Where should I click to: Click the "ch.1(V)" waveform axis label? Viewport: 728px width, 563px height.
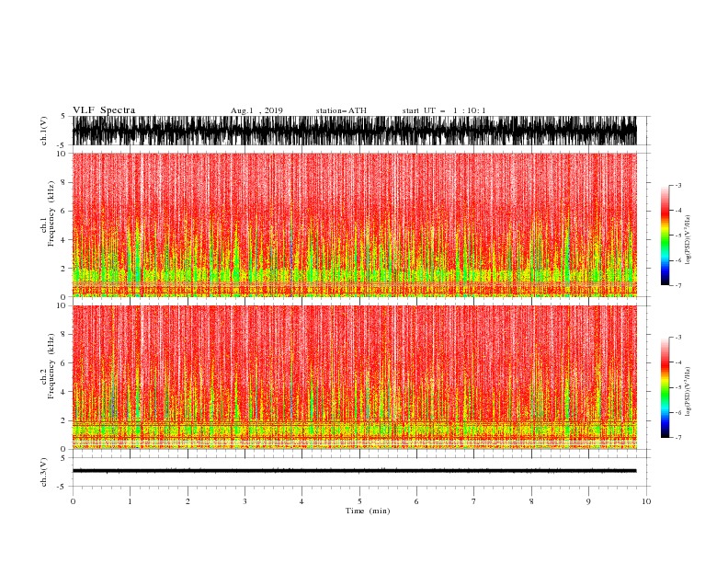pyautogui.click(x=44, y=131)
